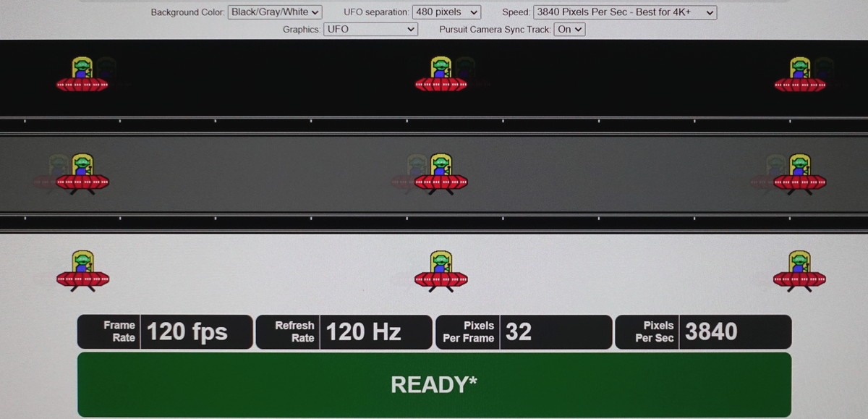
Task: Click the green READY* status bar
Action: click(434, 384)
